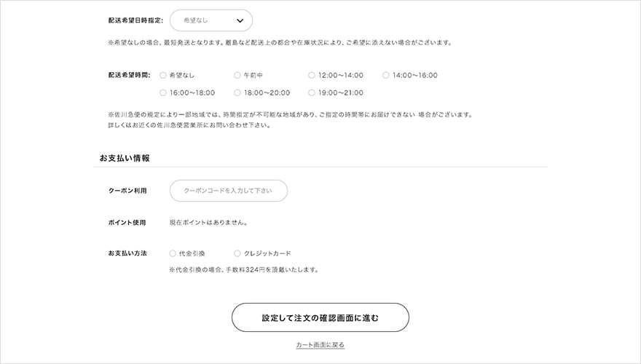Click the お支払い情報 section heading
The height and width of the screenshot is (364, 641).
pos(125,158)
